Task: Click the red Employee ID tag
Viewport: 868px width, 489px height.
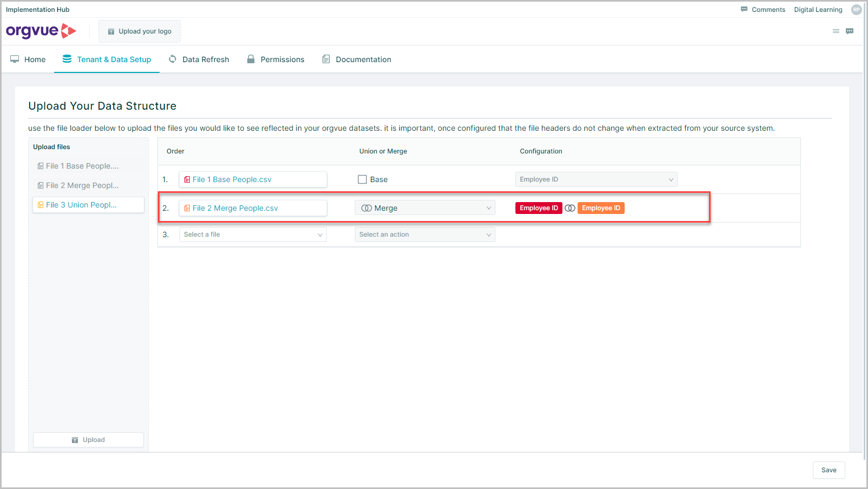Action: [539, 208]
